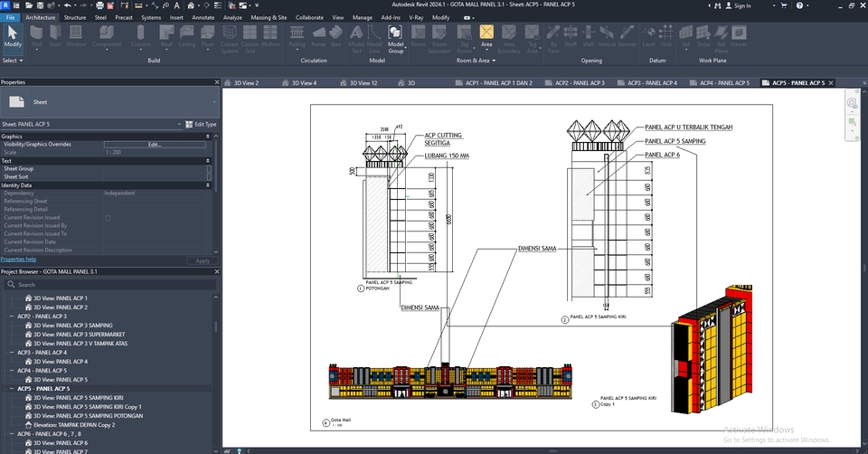Open the Massing & Site ribbon tab
Screen dimensions: 868x454
tap(269, 17)
